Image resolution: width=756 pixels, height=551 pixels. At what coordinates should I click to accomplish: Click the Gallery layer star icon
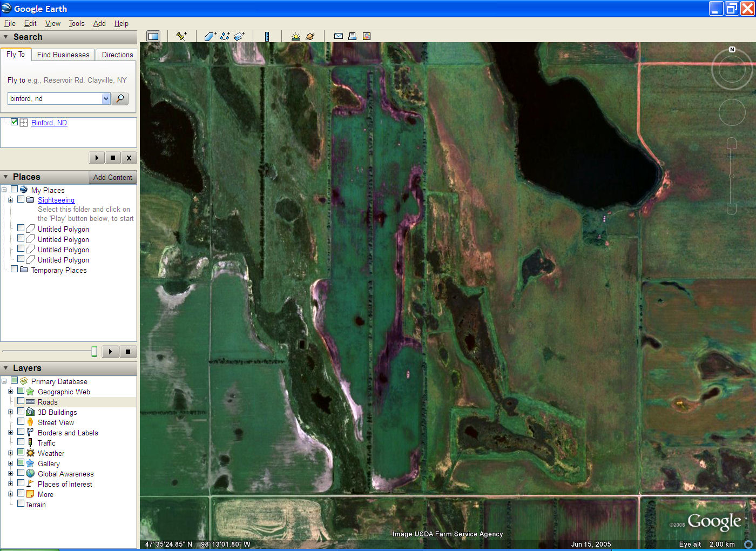point(30,463)
